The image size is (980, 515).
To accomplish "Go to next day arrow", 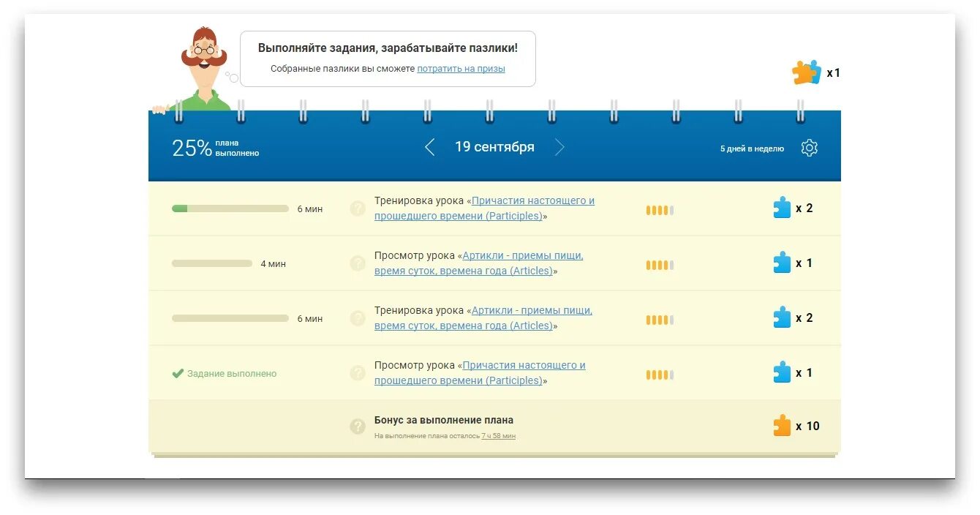I will pos(559,147).
